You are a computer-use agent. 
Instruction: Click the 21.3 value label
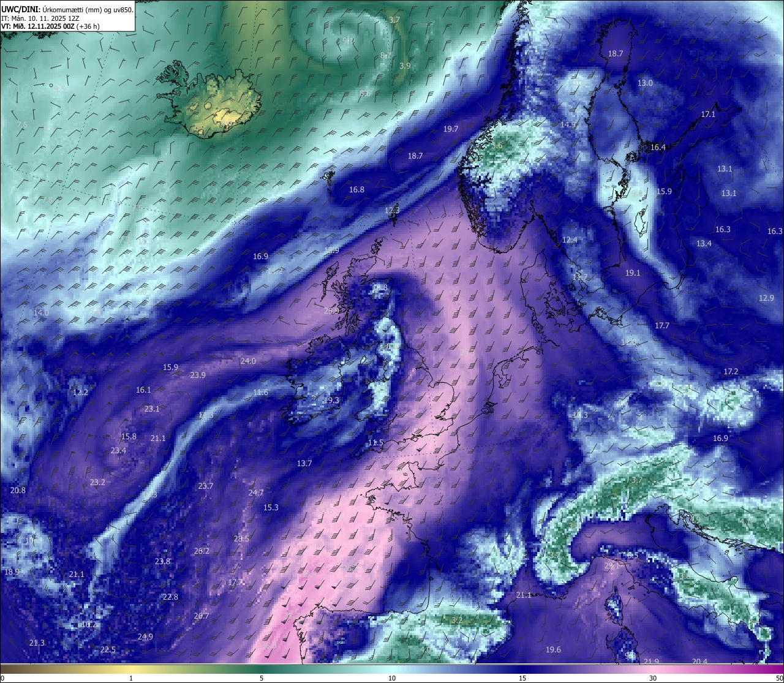pos(37,643)
